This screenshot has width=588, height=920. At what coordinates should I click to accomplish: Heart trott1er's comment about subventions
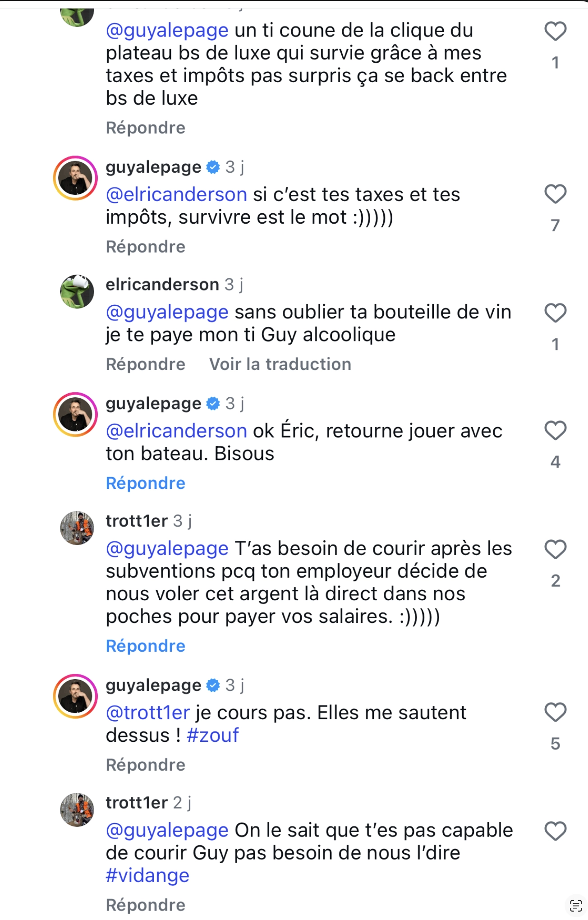click(x=555, y=549)
